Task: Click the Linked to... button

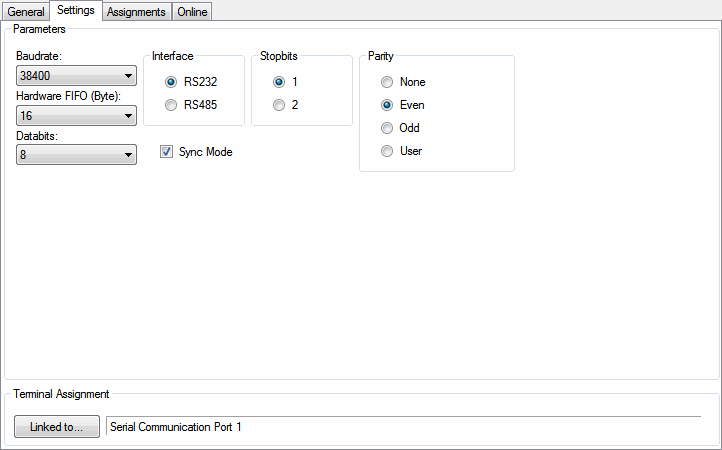Action: 57,427
